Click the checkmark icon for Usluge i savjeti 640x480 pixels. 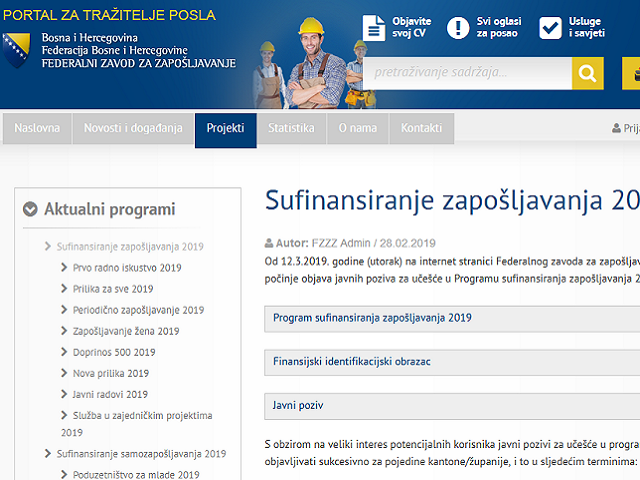tap(550, 28)
